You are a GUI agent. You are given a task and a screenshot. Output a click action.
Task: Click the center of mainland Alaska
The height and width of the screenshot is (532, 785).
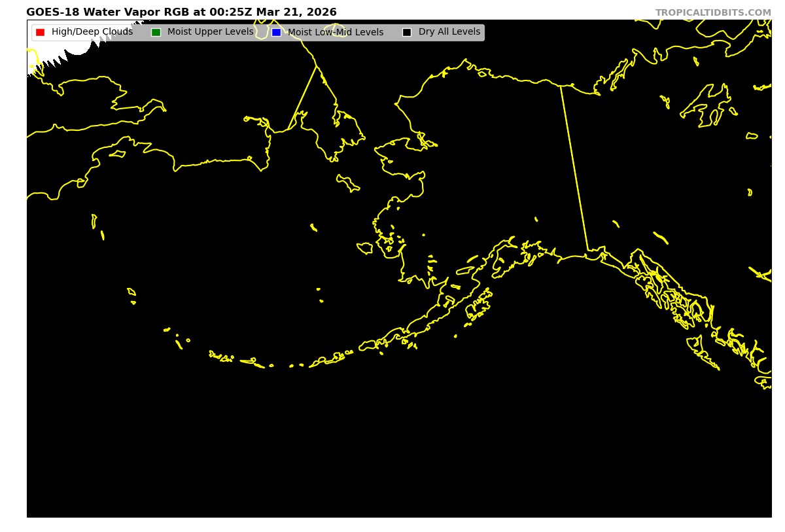[x=484, y=164]
